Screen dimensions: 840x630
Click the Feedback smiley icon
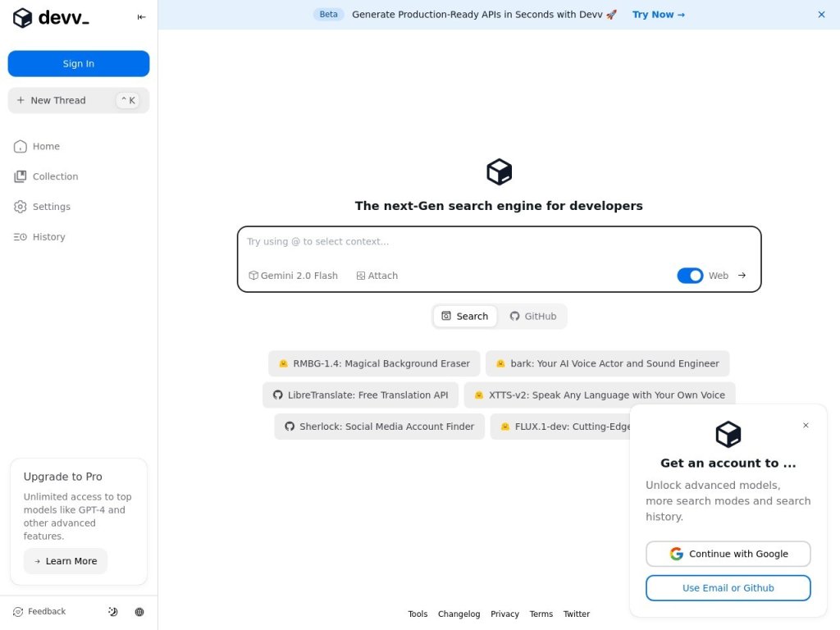pos(18,612)
